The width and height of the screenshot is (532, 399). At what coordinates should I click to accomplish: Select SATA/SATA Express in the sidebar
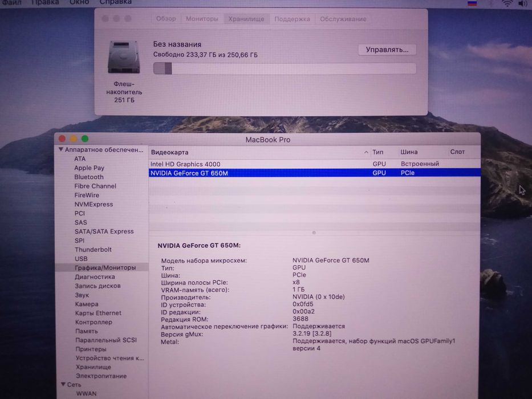tap(104, 231)
